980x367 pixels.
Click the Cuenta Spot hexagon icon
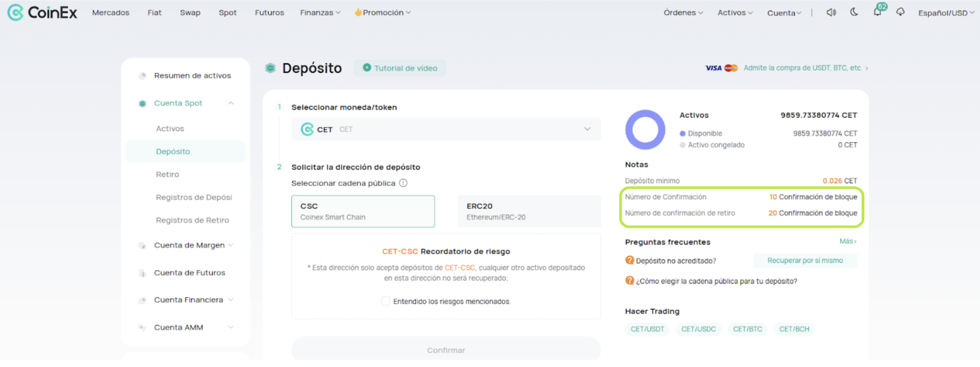(142, 103)
